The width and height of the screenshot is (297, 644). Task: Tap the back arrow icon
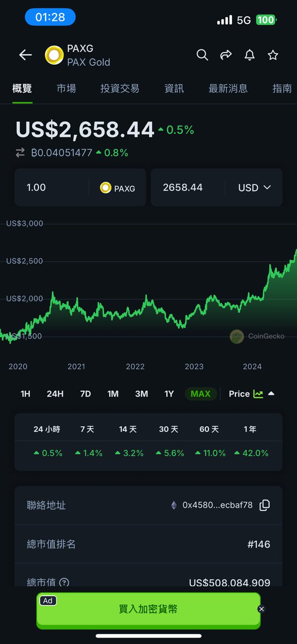[x=25, y=55]
